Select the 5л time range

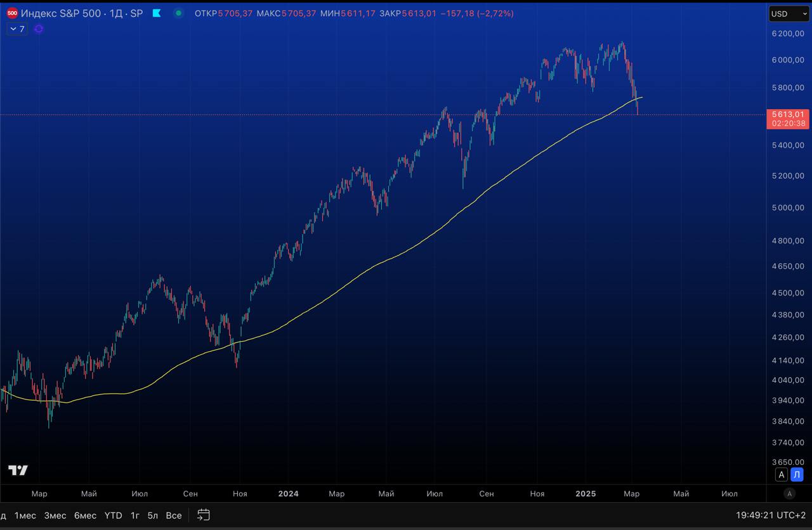point(153,515)
